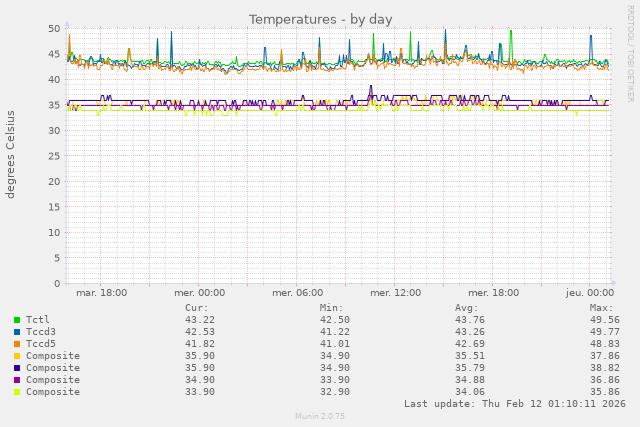This screenshot has width=640, height=427.
Task: Select the purple Composite legend swatch
Action: (x=17, y=380)
